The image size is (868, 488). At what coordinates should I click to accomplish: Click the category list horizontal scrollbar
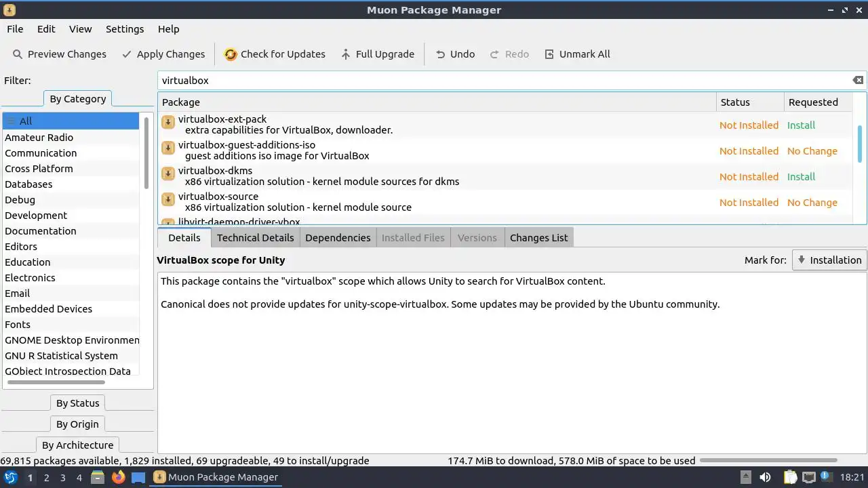pyautogui.click(x=56, y=382)
